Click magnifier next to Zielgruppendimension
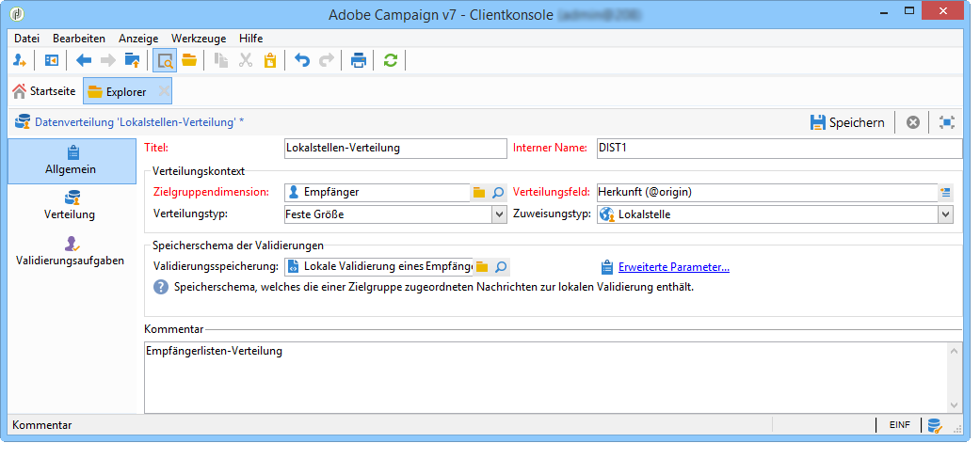 (498, 193)
